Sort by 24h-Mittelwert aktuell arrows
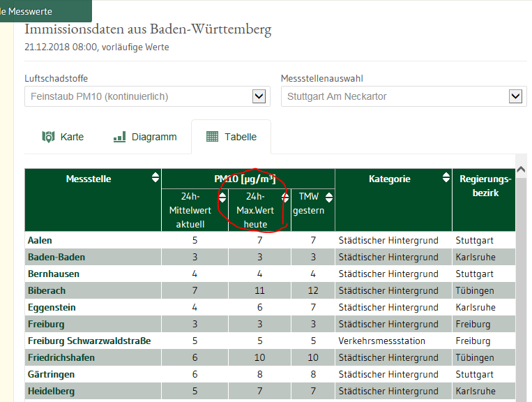 pyautogui.click(x=222, y=197)
